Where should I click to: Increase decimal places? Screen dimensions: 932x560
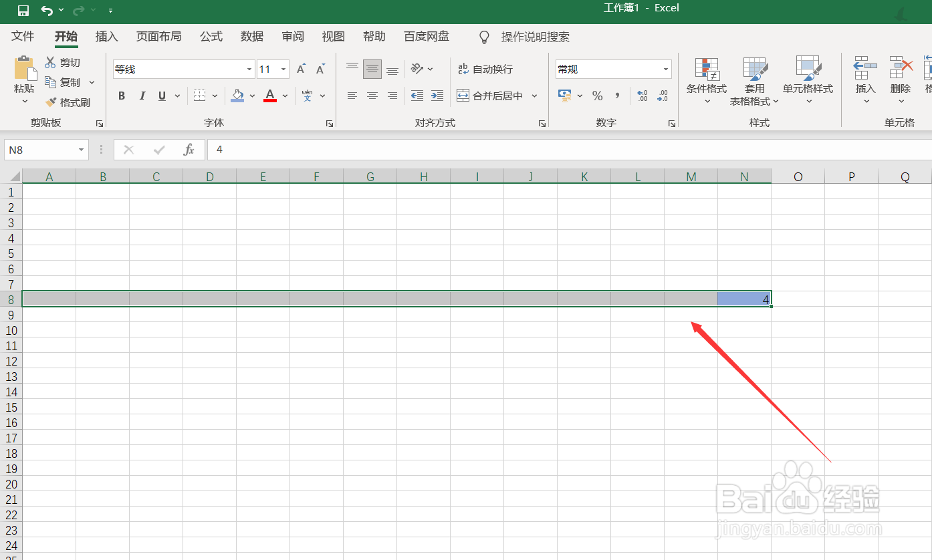(x=642, y=96)
